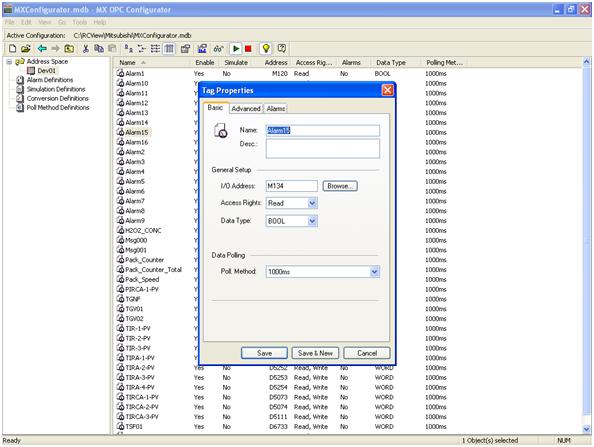Click the New file toolbar icon
Image resolution: width=594 pixels, height=447 pixels.
(x=13, y=48)
